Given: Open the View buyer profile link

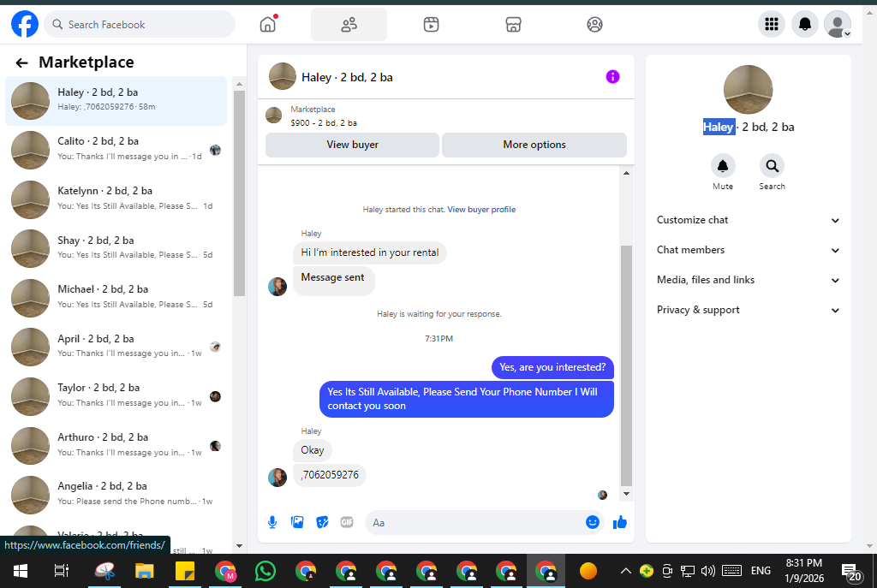Looking at the screenshot, I should 481,210.
